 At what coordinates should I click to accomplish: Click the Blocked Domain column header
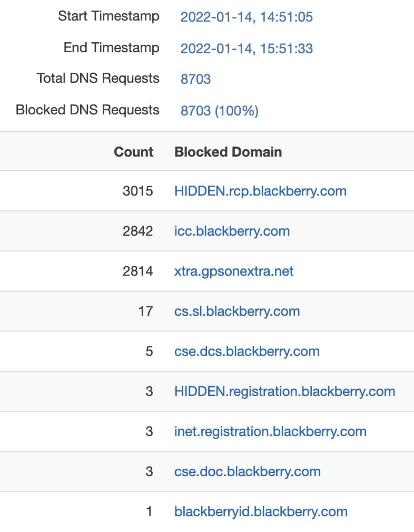pos(228,152)
